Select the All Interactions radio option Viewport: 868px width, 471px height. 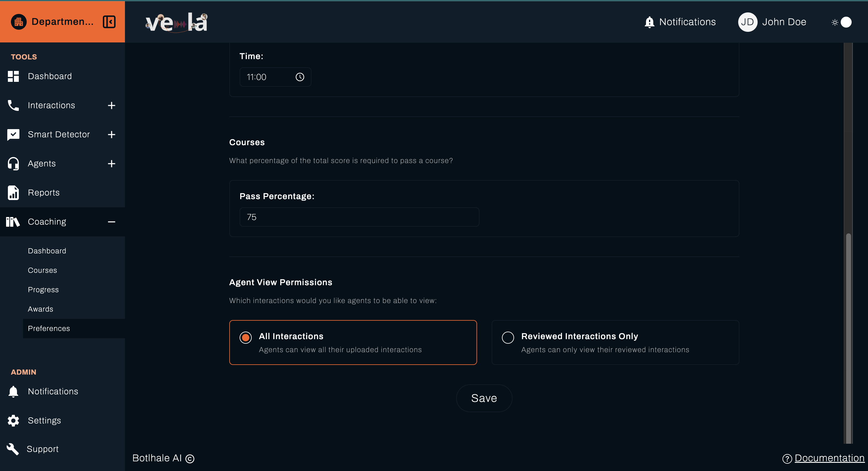pyautogui.click(x=245, y=337)
